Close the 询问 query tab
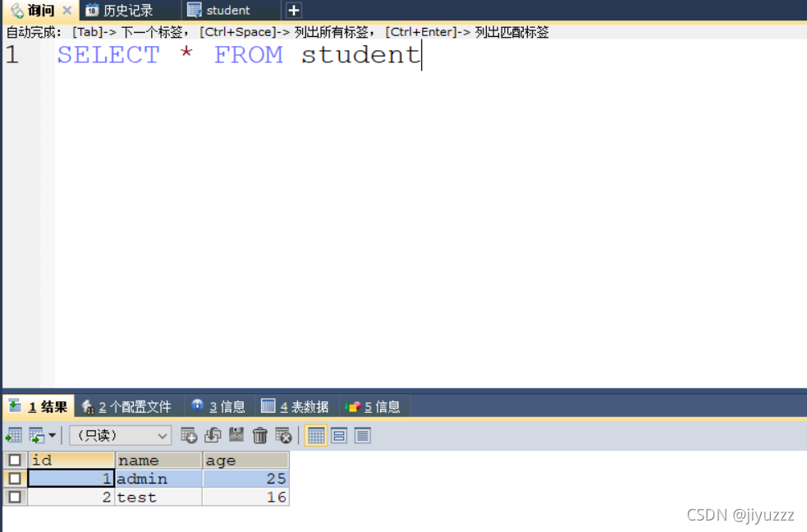The height and width of the screenshot is (532, 807). 66,11
